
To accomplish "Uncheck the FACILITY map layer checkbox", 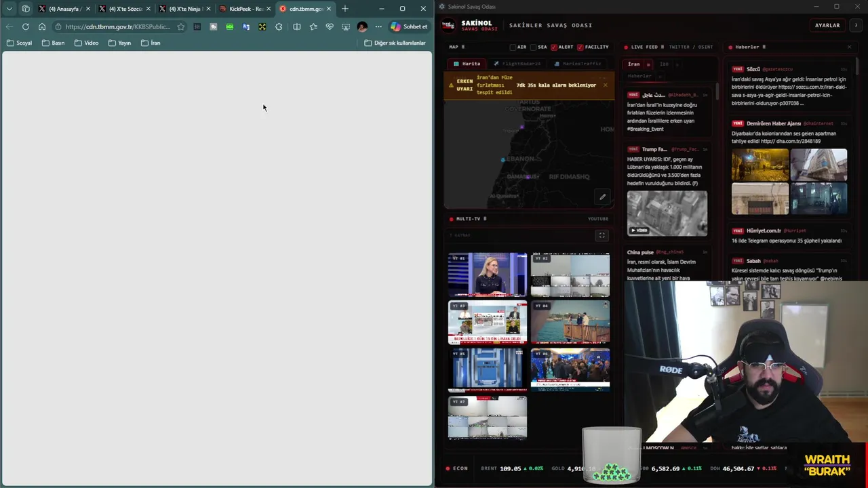I will (580, 47).
